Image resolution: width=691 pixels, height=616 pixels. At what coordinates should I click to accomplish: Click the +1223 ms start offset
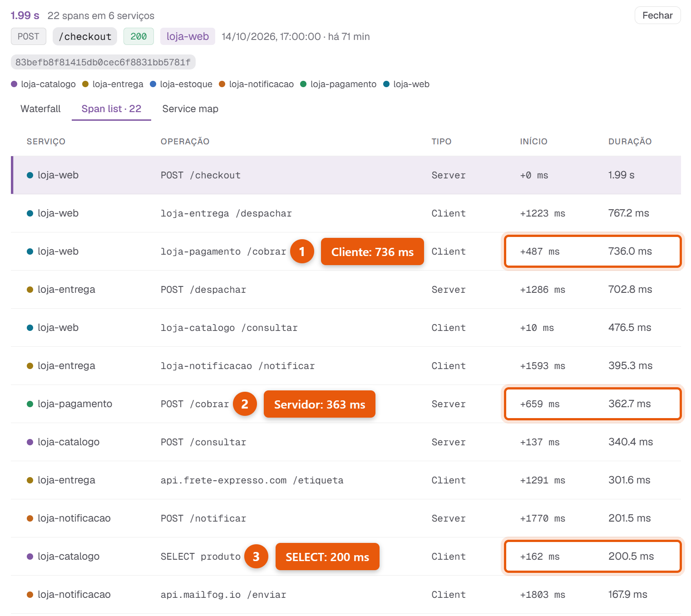[x=543, y=213]
